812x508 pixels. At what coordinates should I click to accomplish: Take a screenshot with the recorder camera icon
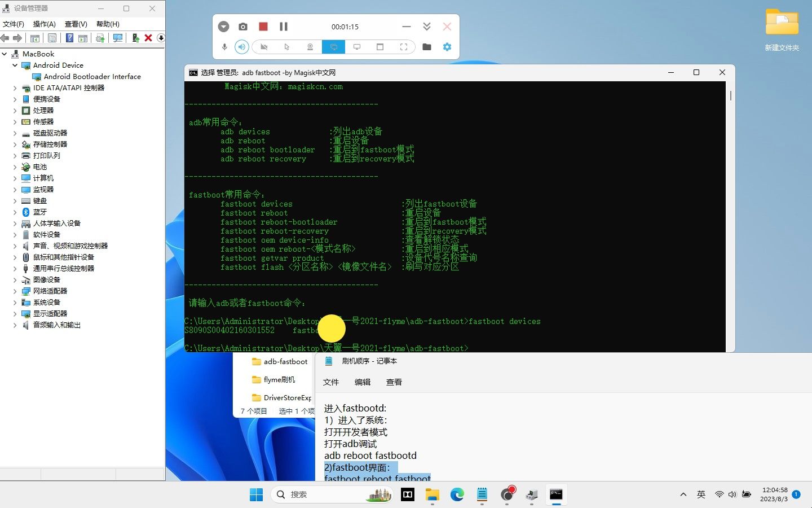pyautogui.click(x=243, y=27)
